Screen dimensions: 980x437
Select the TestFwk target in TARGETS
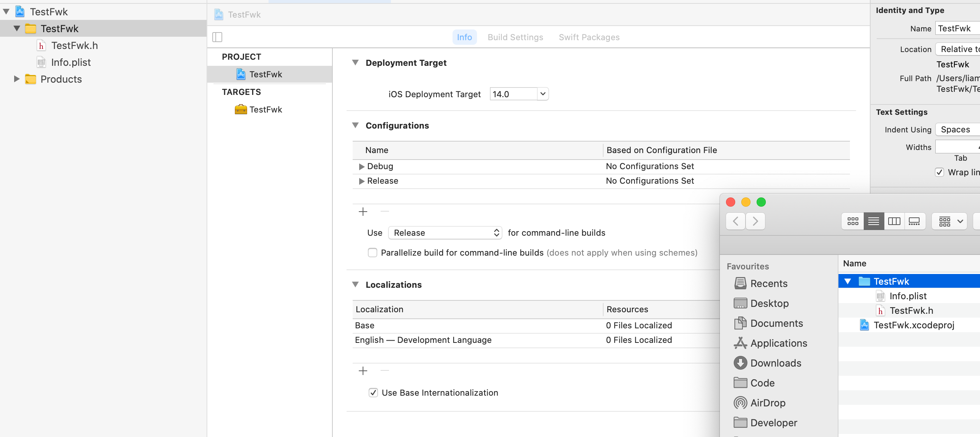click(x=265, y=109)
